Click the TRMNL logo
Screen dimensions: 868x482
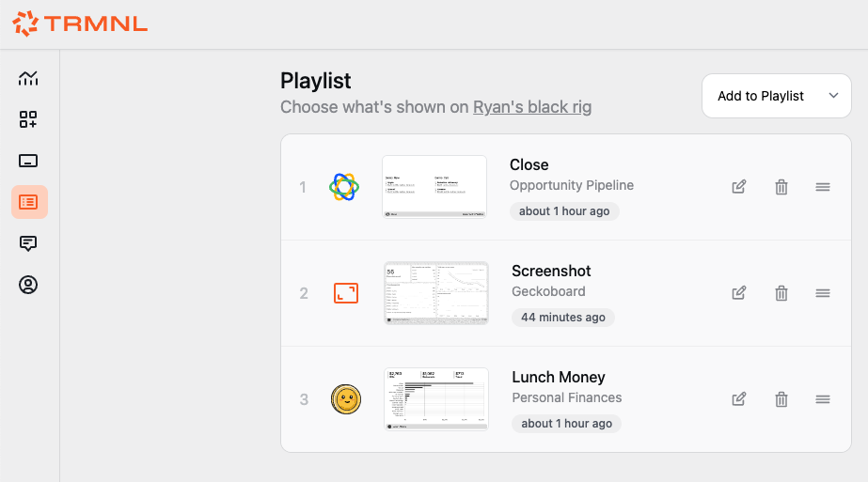tap(80, 23)
